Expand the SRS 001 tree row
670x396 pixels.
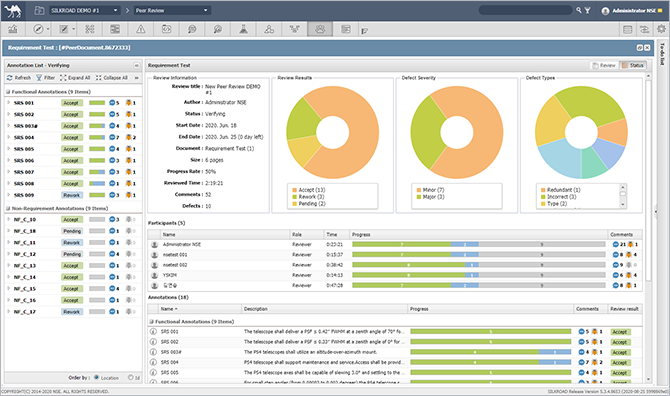(9, 103)
